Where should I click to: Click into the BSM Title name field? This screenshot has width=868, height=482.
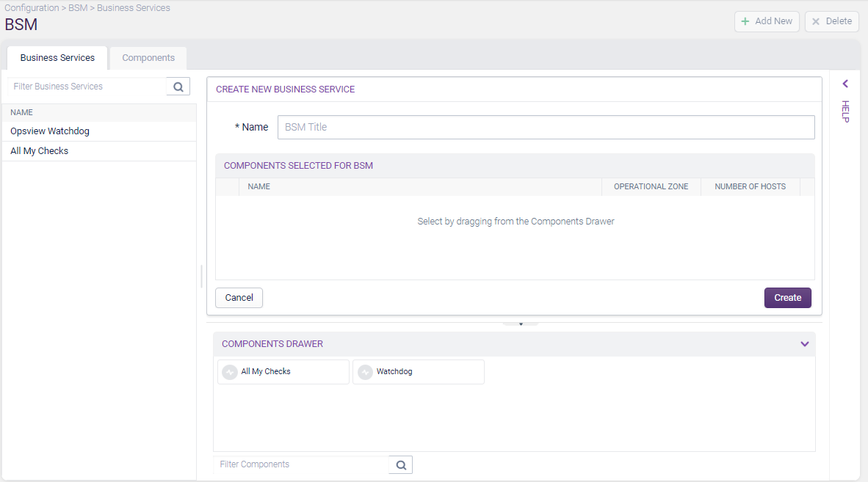point(546,127)
